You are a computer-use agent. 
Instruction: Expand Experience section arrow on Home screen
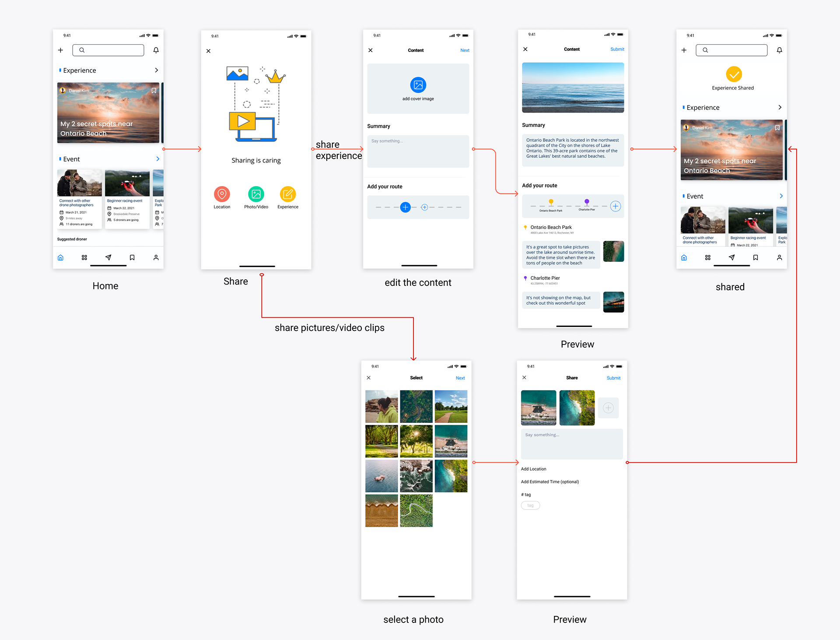(156, 70)
